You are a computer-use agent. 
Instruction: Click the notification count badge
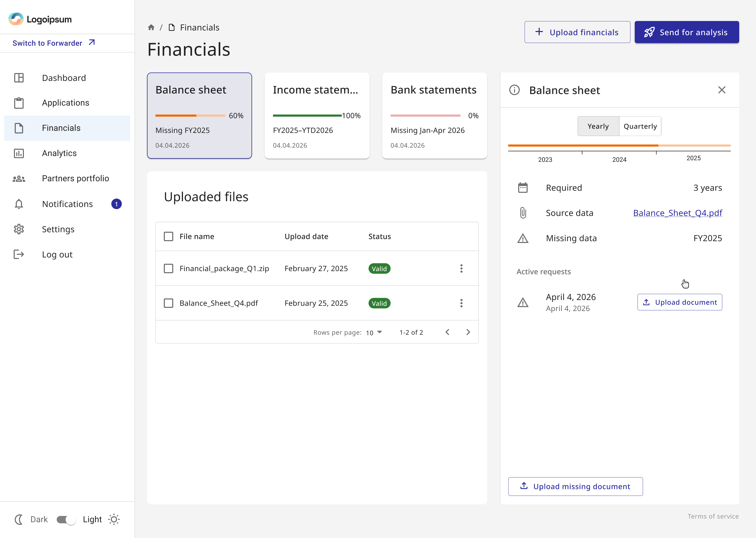(117, 204)
